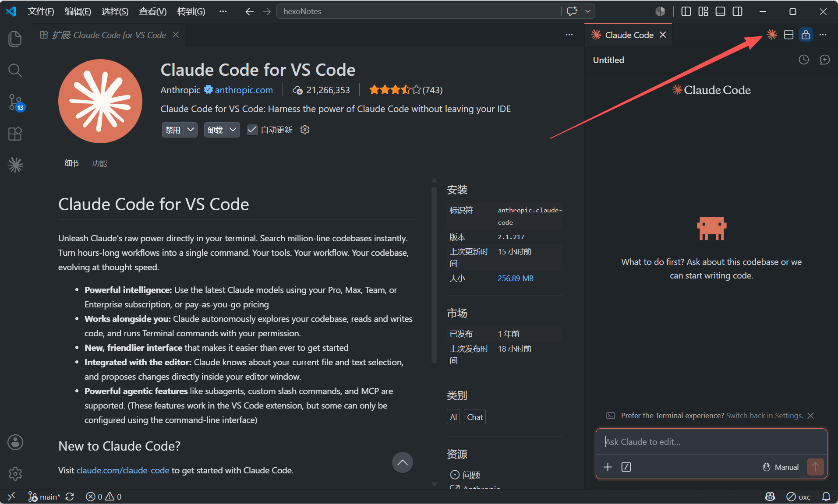The image size is (838, 504).
Task: Open the anthropic.com publisher link
Action: [x=244, y=90]
